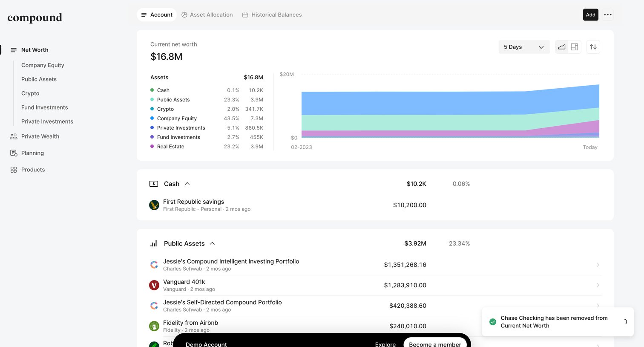Open Jessie's Self-Directed Compound Portfolio
644x347 pixels.
point(375,306)
